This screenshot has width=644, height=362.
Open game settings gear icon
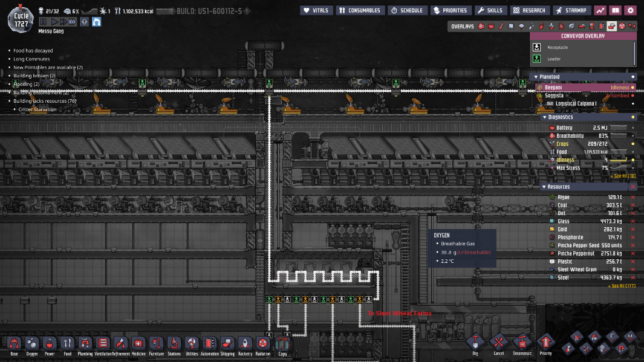click(631, 10)
